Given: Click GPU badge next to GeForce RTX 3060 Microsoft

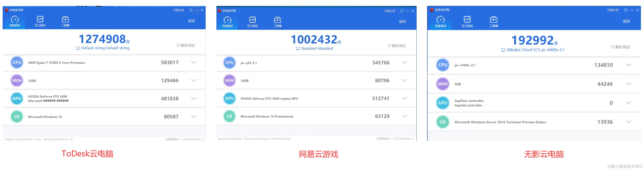Looking at the screenshot, I should [17, 98].
